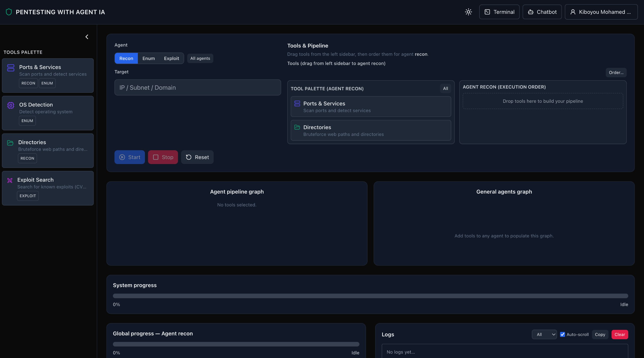Click the shield logo icon in the header
The width and height of the screenshot is (644, 358).
[x=9, y=12]
